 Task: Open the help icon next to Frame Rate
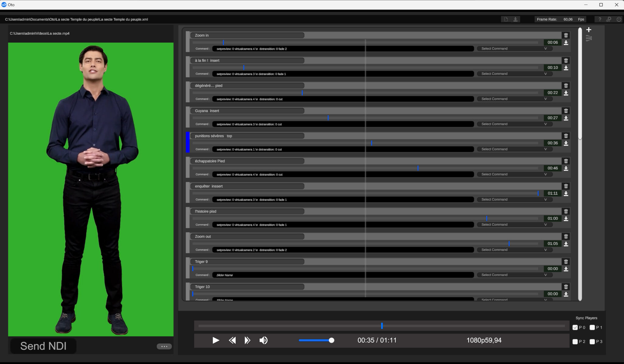pyautogui.click(x=600, y=19)
